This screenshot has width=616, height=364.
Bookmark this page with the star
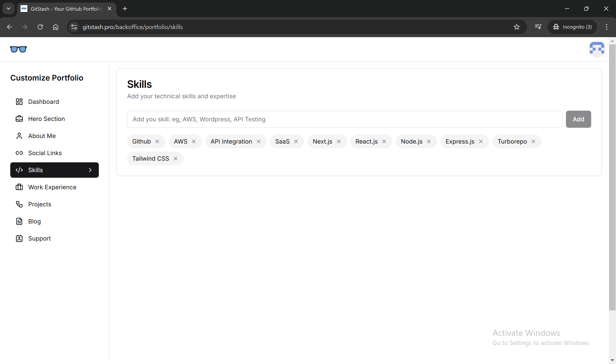point(517,27)
